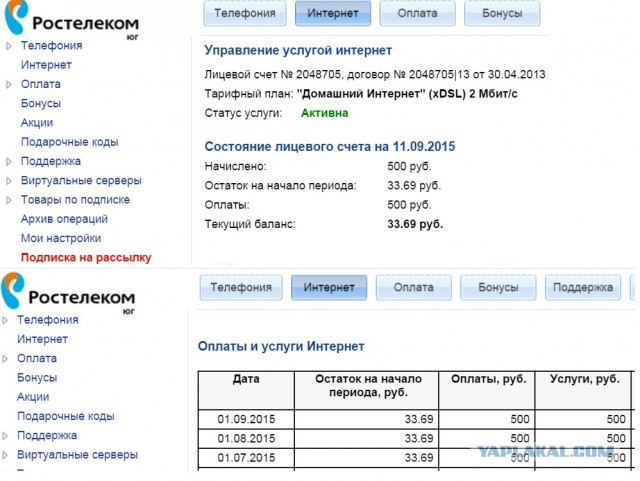This screenshot has height=481, width=640.
Task: Open Бонусы link in the upper sidebar
Action: point(41,103)
